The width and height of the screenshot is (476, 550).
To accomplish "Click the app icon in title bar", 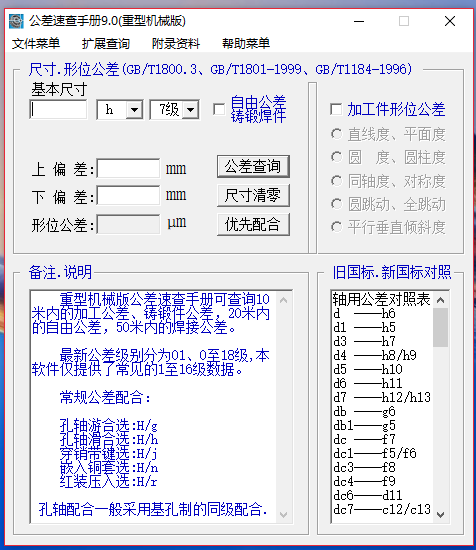I will (16, 21).
